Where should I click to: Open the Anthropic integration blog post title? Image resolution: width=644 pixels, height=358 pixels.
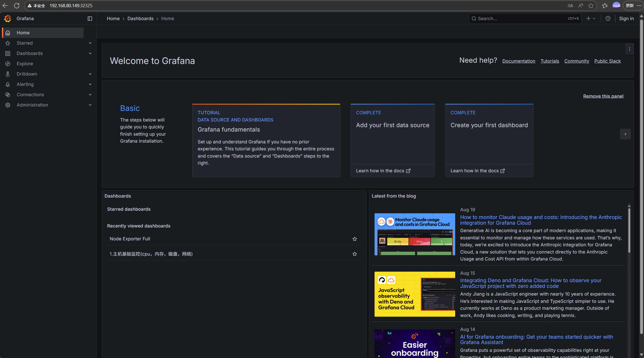click(x=541, y=220)
